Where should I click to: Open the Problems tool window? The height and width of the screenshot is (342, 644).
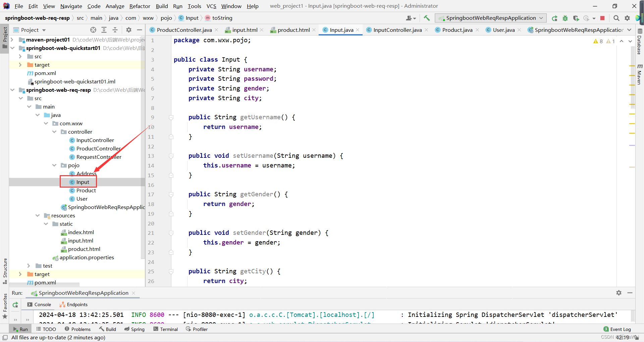pyautogui.click(x=77, y=329)
